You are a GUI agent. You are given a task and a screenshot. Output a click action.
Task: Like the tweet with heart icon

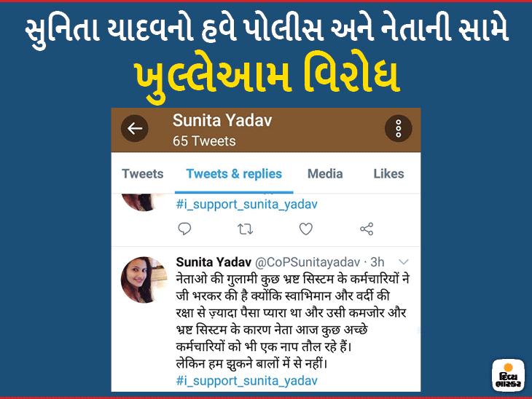305,229
